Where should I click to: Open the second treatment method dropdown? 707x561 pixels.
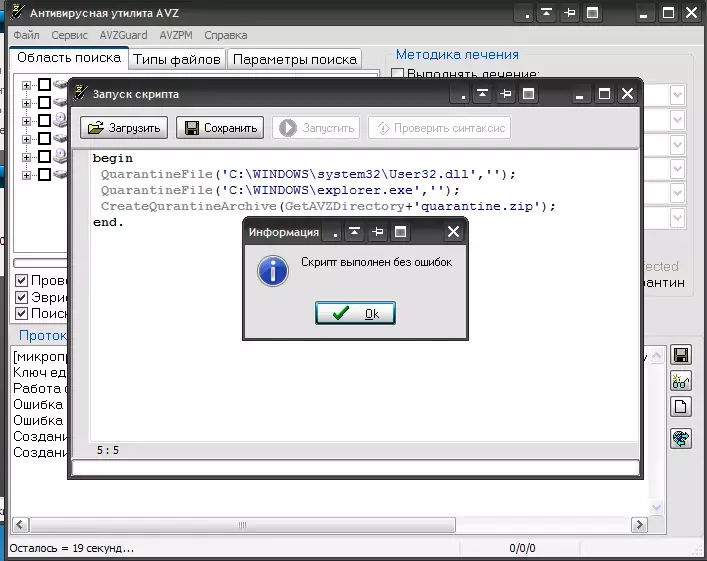pos(677,120)
